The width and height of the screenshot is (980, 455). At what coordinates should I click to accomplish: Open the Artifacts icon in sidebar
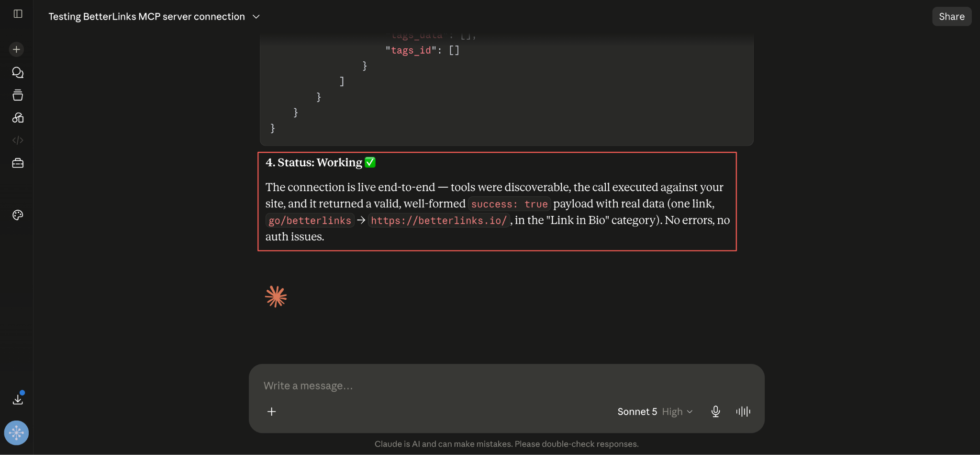pos(18,118)
